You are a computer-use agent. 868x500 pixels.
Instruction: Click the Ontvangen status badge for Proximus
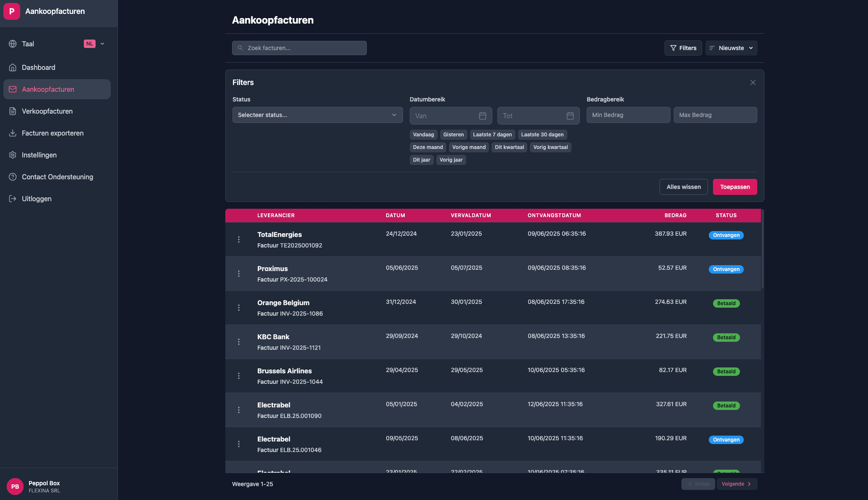coord(726,269)
